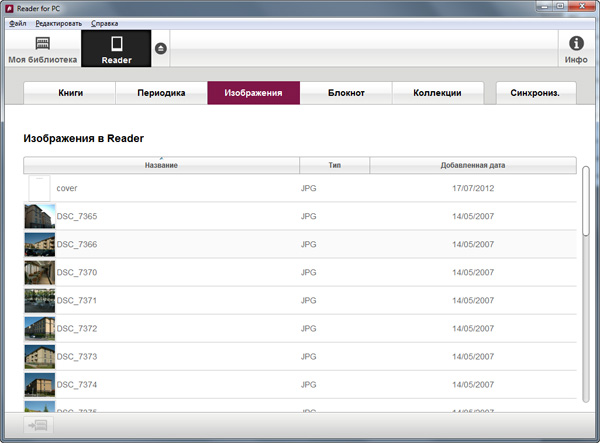
Task: Click the Синхрониз. button
Action: coord(535,93)
